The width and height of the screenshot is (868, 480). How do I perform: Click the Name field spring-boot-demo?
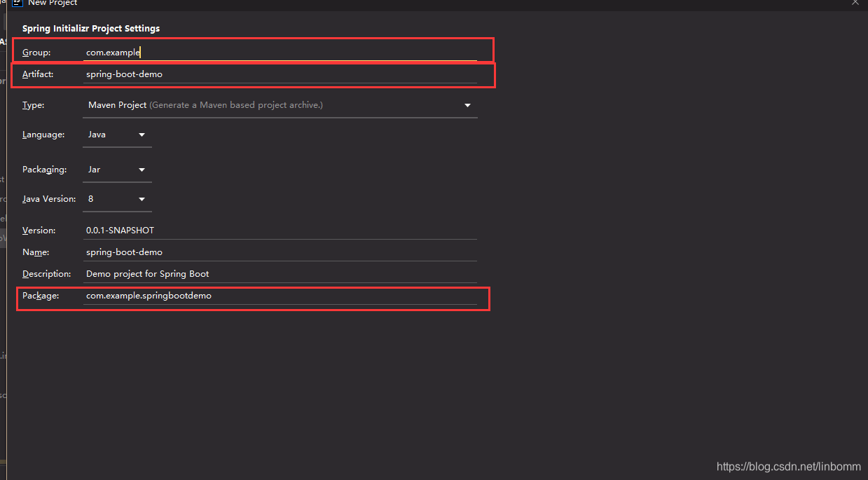[x=280, y=252]
